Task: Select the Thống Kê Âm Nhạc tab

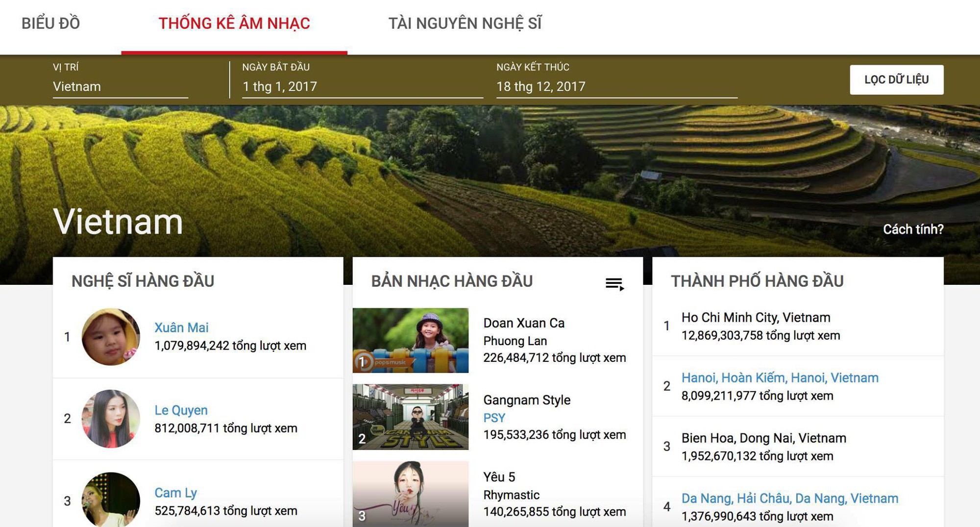Action: [x=234, y=24]
